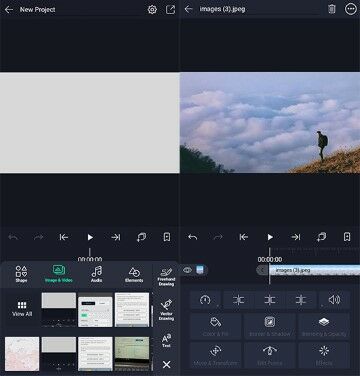Screen dimensions: 360x376
Task: Split the clip at the playhead
Action: click(269, 300)
